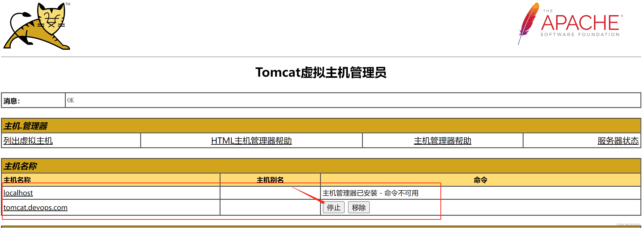Stop tomcat.devops.com with 停止 button
644x228 pixels.
coord(333,207)
